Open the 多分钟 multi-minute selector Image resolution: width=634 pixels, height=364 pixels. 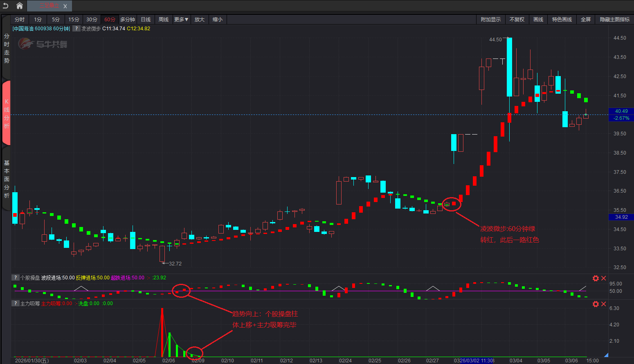127,20
